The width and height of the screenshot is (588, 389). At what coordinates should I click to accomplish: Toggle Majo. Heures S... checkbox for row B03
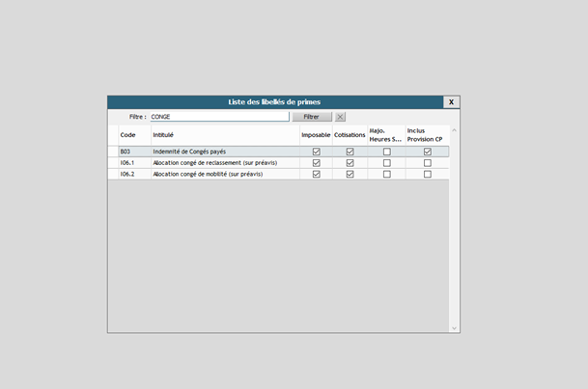click(387, 152)
